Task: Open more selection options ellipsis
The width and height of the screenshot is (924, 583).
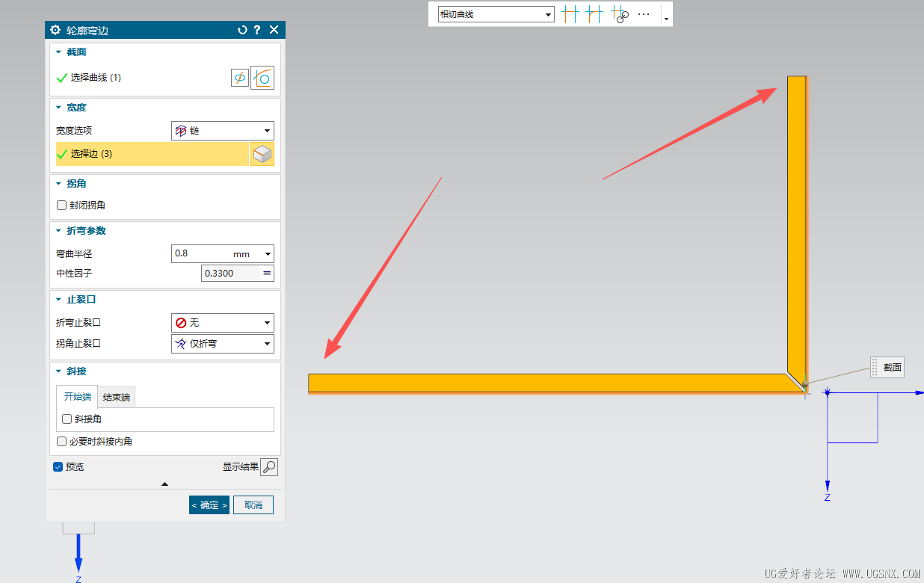Action: coord(644,14)
